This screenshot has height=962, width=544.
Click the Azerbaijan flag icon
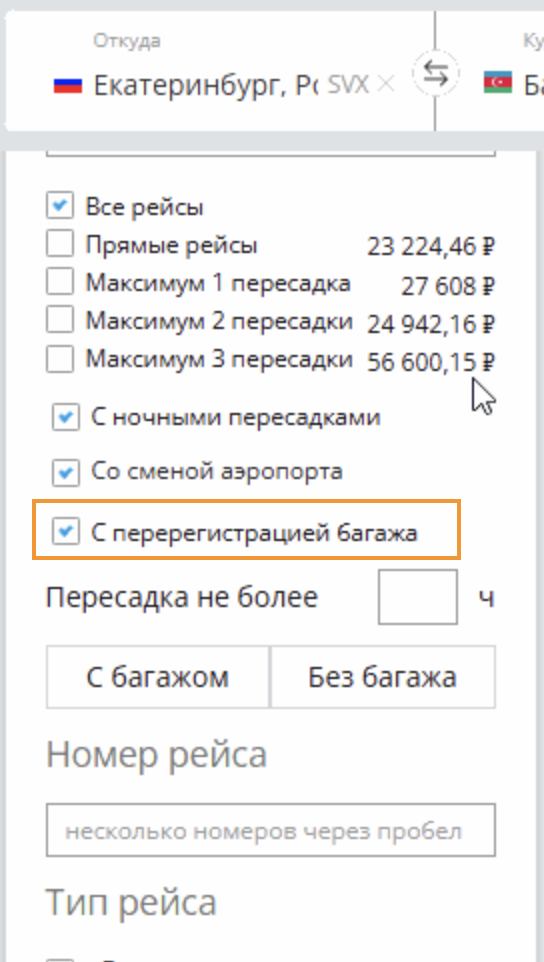click(x=497, y=82)
